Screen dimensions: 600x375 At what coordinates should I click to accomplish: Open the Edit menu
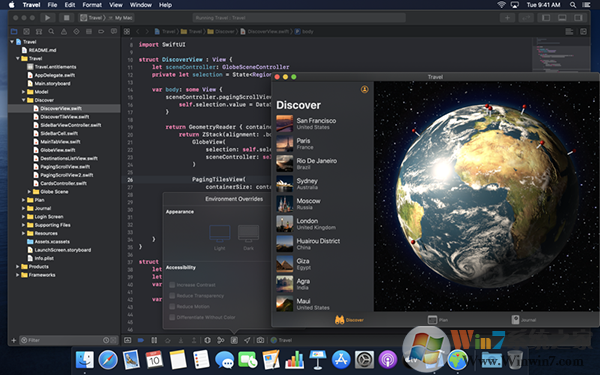pos(70,5)
